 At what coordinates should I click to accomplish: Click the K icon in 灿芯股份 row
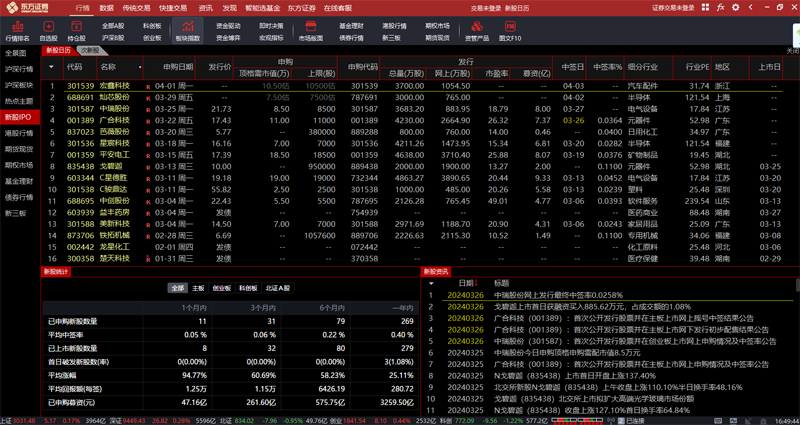(x=148, y=98)
